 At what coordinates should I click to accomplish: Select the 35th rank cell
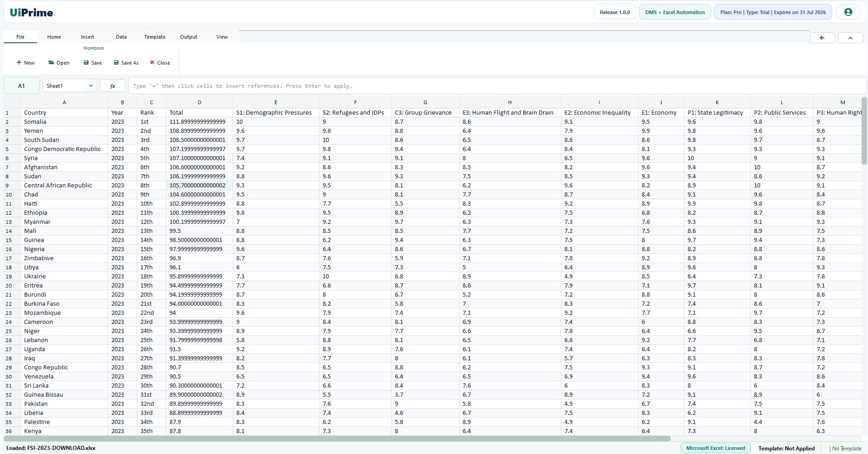click(151, 431)
